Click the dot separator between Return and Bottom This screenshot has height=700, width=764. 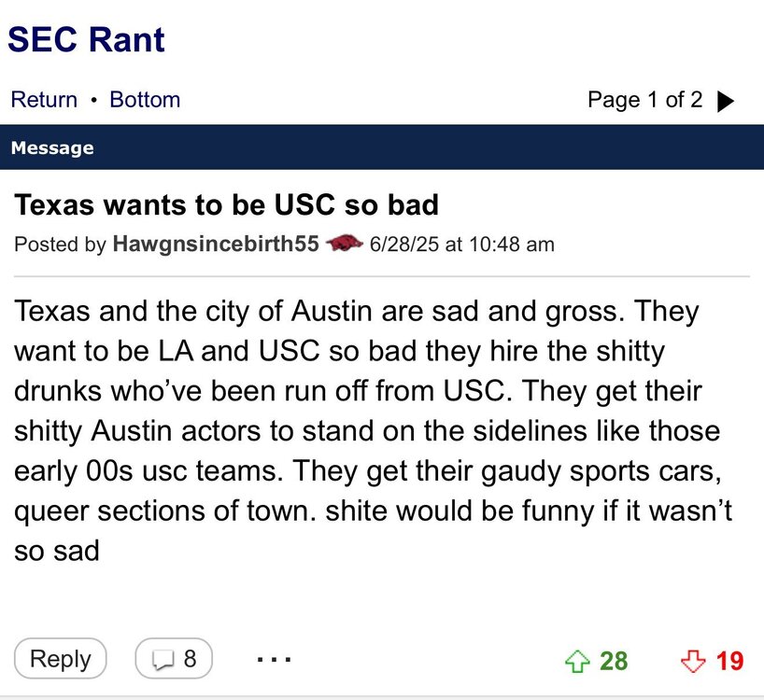(93, 100)
